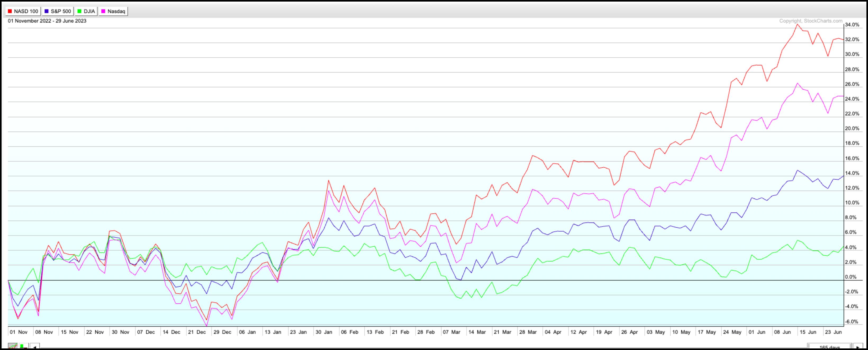The height and width of the screenshot is (350, 868).
Task: Click the scroll left arrow button
Action: pos(35,347)
